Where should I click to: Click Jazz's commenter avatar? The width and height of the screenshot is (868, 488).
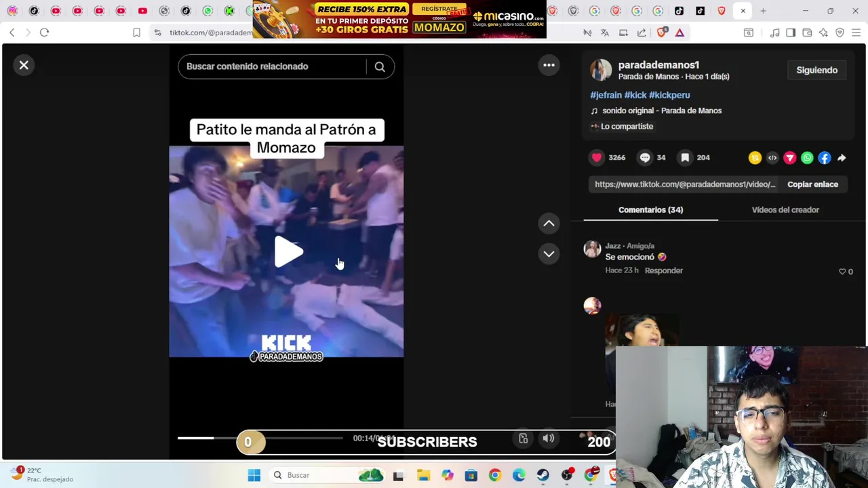point(592,249)
